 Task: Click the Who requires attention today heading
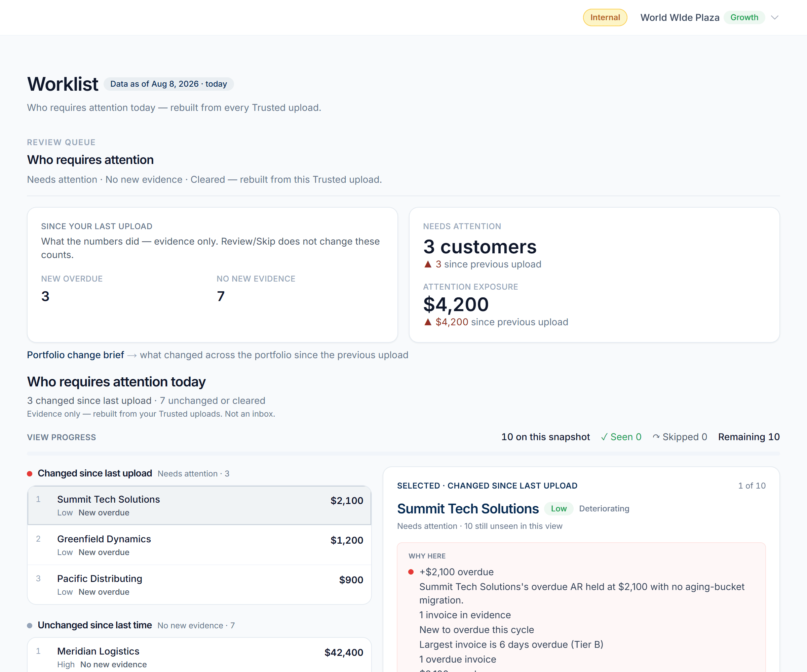click(x=116, y=382)
